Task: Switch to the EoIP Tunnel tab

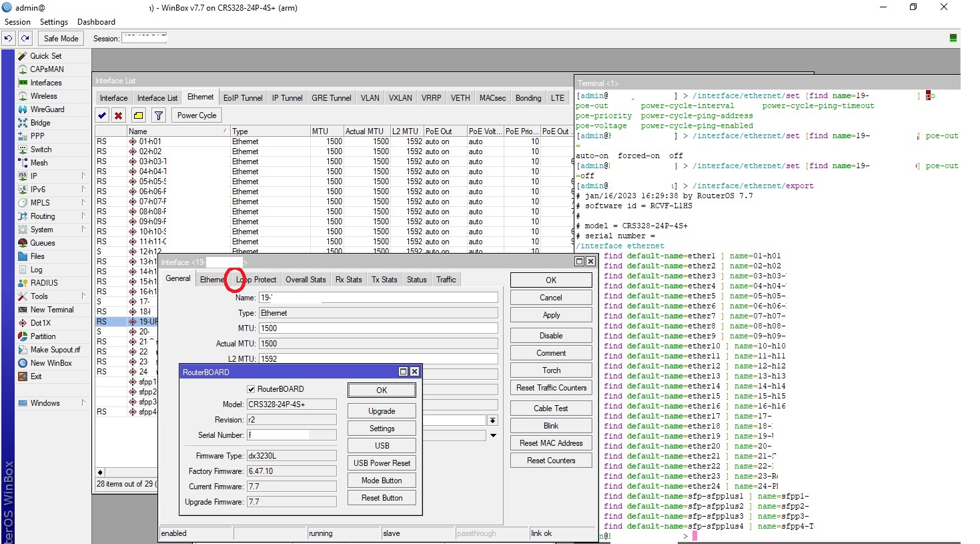Action: pyautogui.click(x=243, y=98)
